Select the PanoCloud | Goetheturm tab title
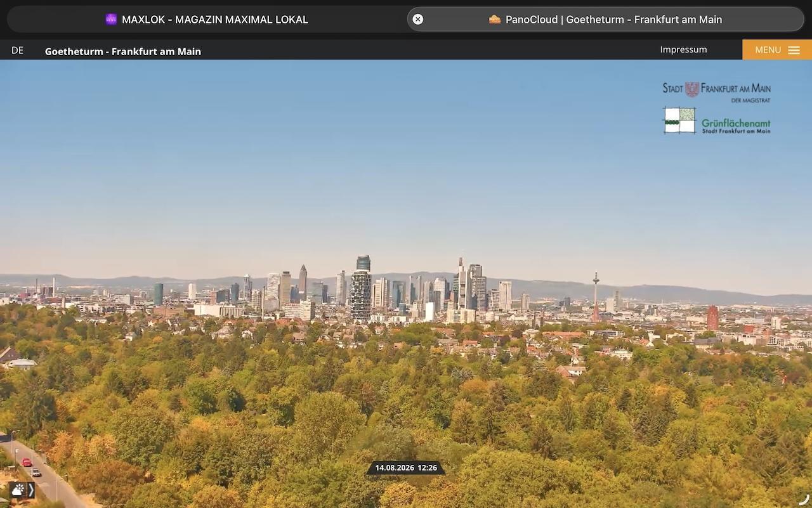812x508 pixels. 613,20
